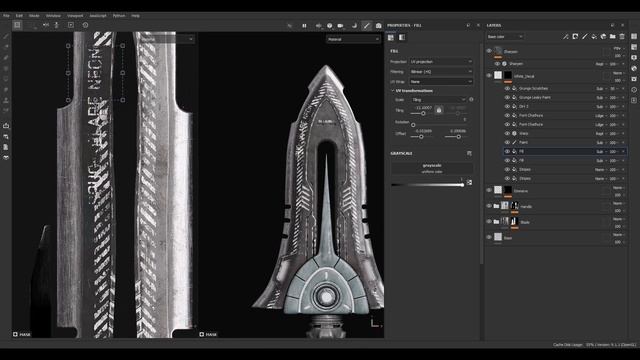Open the Filtering dropdown
The height and width of the screenshot is (360, 640).
coord(441,71)
